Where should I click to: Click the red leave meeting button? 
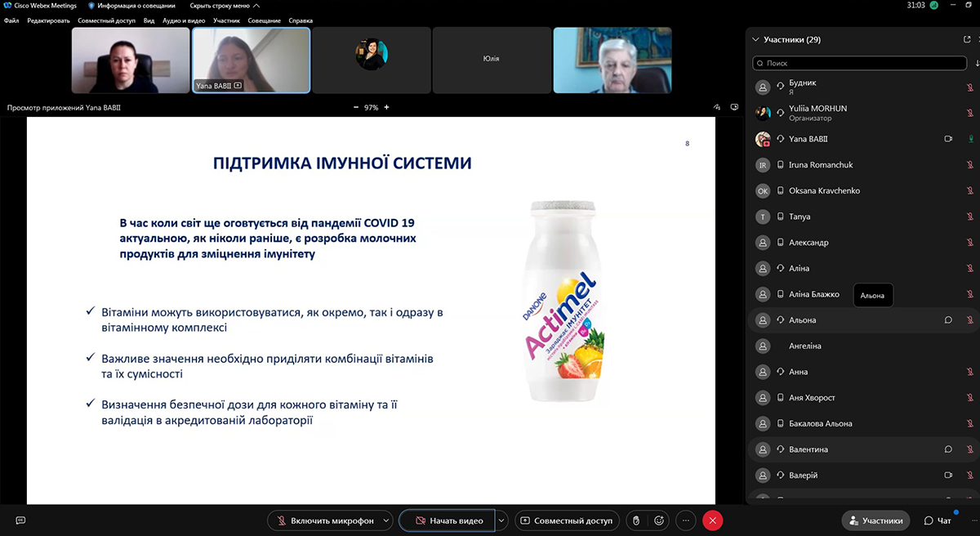click(713, 520)
